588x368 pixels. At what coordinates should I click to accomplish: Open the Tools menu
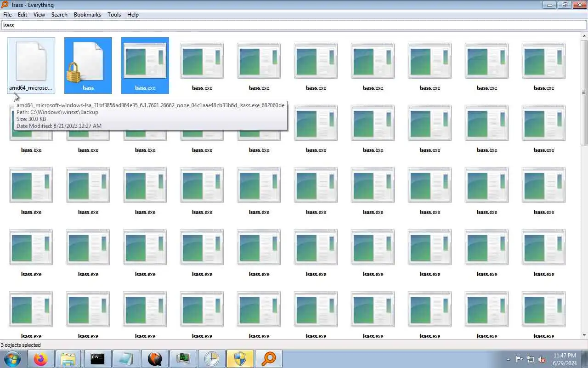tap(114, 15)
